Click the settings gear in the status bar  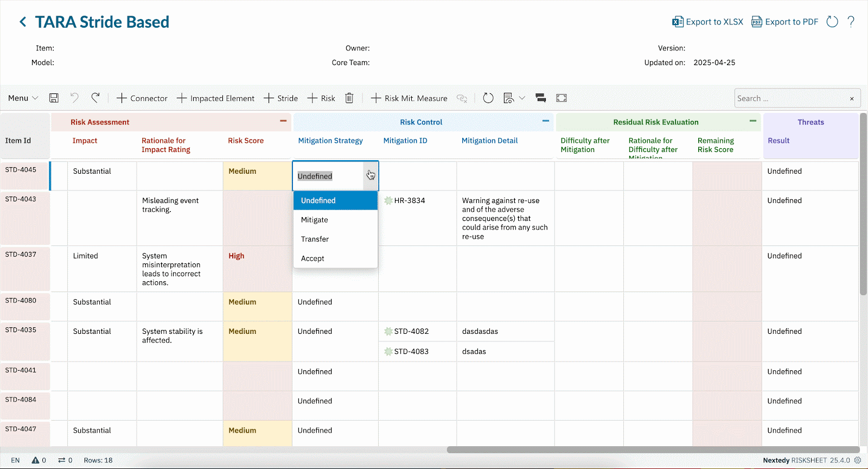click(858, 460)
